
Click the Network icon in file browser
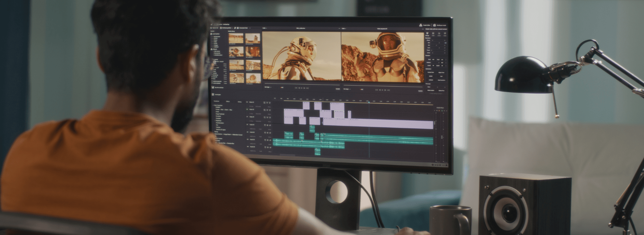click(x=211, y=49)
